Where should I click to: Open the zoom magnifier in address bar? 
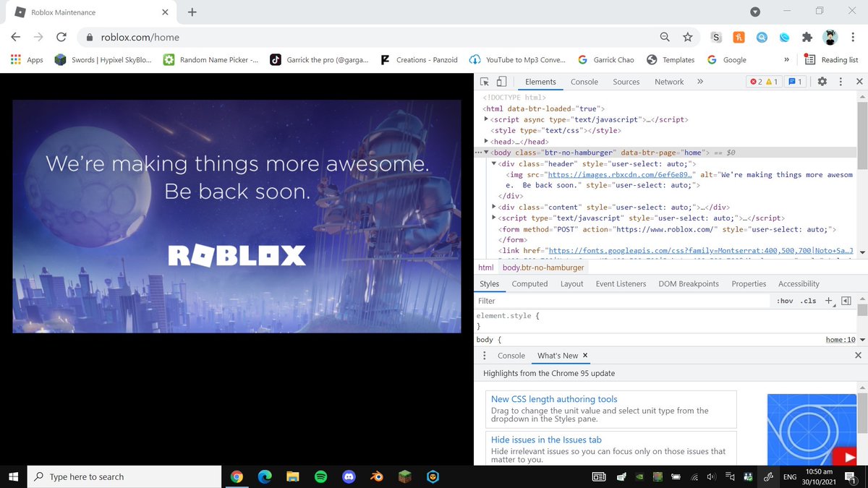pyautogui.click(x=665, y=37)
